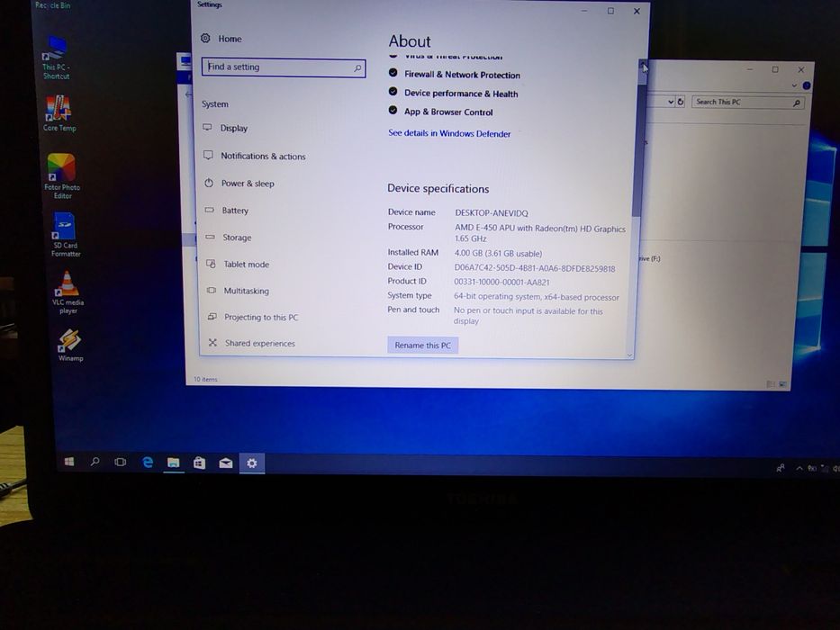Open Shared experiences settings
This screenshot has width=840, height=630.
point(252,343)
